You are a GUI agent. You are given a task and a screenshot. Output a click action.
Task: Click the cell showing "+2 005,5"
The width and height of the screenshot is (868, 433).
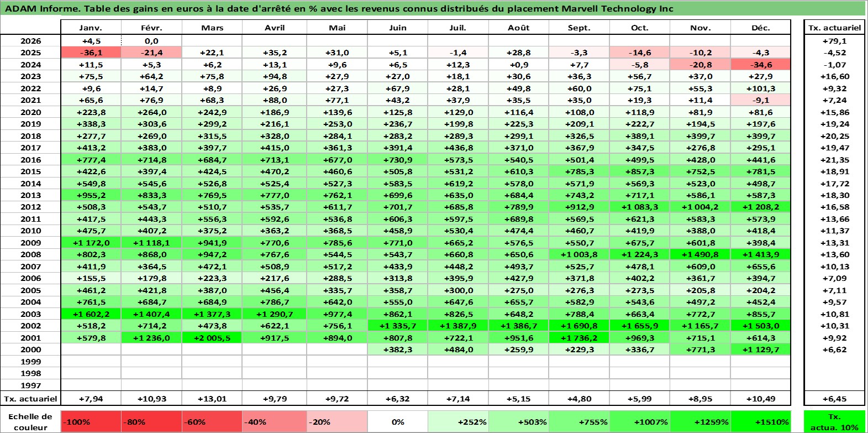(x=212, y=338)
